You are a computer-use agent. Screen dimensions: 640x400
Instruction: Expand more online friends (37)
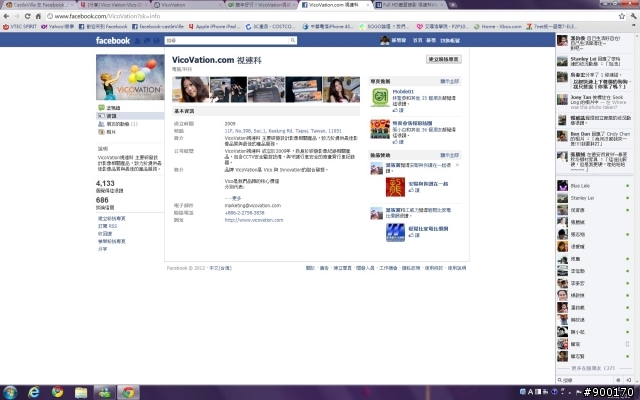point(593,368)
